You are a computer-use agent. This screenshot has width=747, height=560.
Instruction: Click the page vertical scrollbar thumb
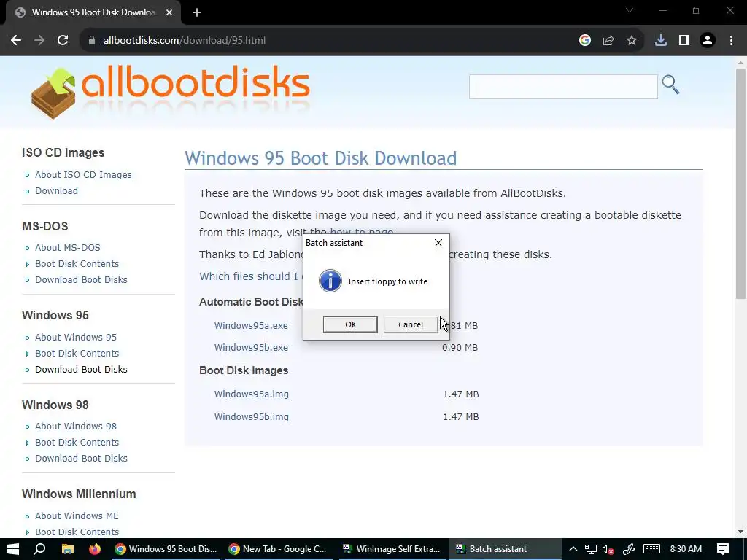(x=740, y=184)
